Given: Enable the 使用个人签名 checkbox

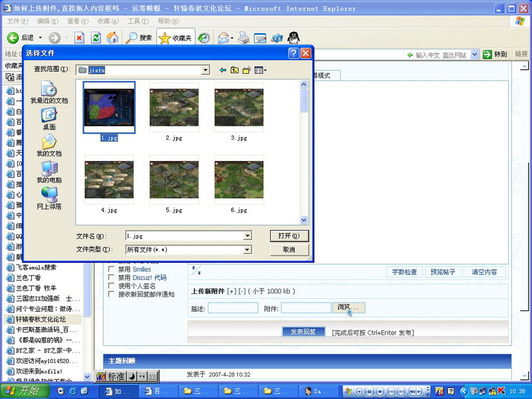Looking at the screenshot, I should 112,286.
